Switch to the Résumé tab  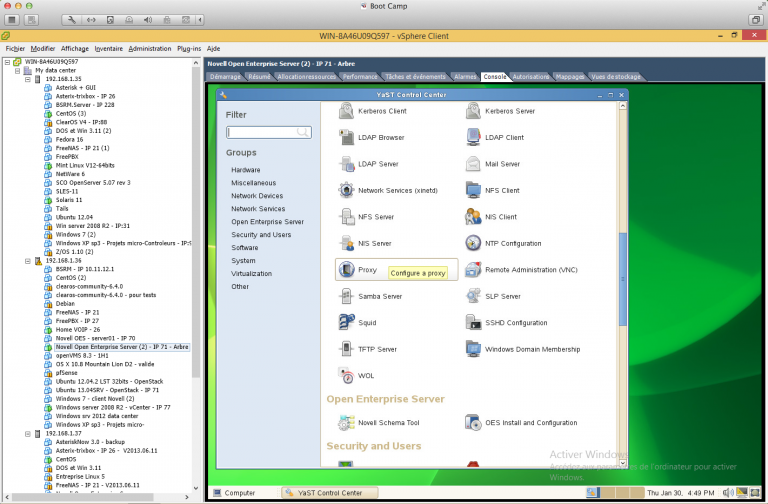click(259, 77)
